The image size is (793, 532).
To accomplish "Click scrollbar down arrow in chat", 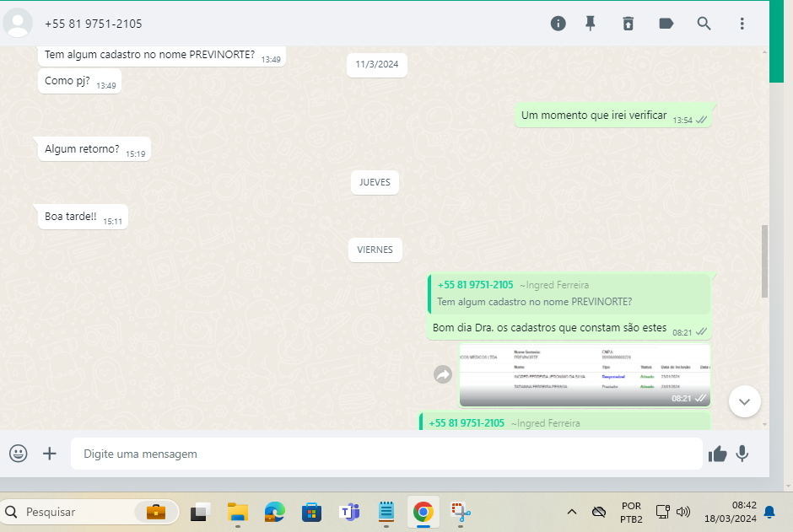I will [x=764, y=424].
